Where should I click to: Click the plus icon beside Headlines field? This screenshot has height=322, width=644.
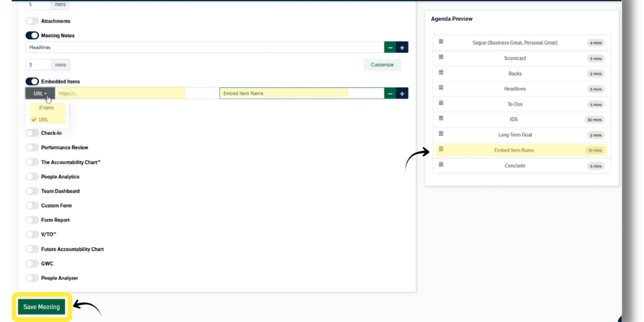pyautogui.click(x=402, y=47)
